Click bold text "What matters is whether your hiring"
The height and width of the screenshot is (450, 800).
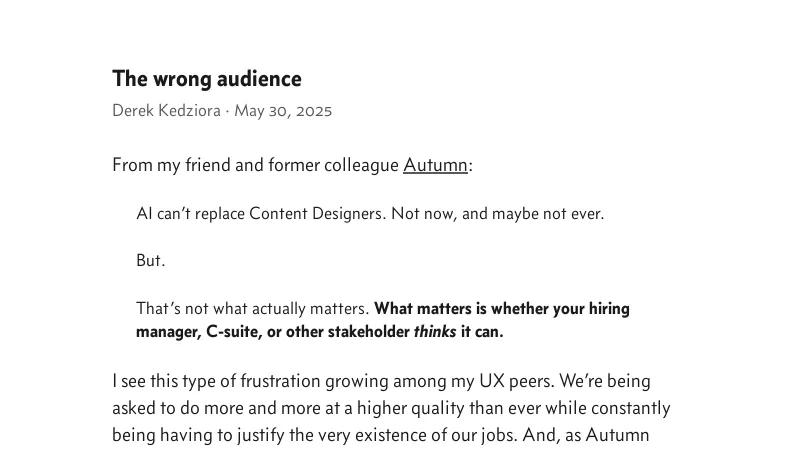pos(501,309)
